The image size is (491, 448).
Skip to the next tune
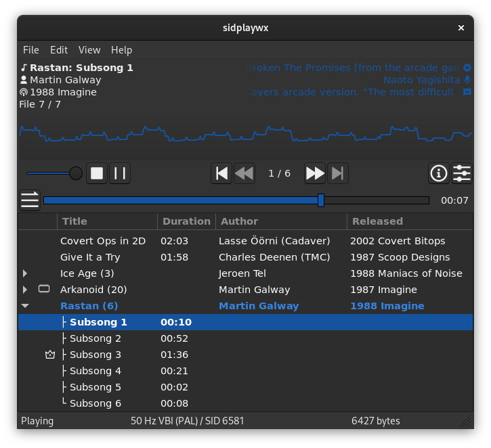pyautogui.click(x=337, y=173)
